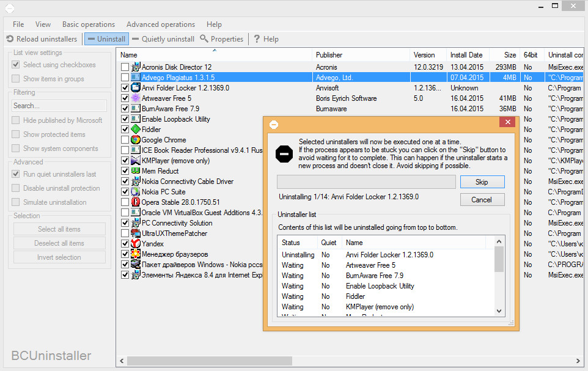
Task: Open the Help menu in menu bar
Action: pos(214,24)
